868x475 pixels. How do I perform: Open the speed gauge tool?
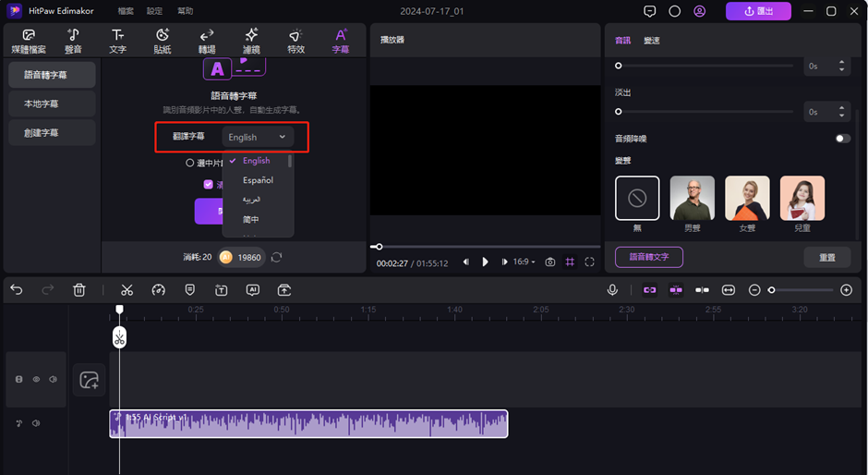tap(158, 290)
